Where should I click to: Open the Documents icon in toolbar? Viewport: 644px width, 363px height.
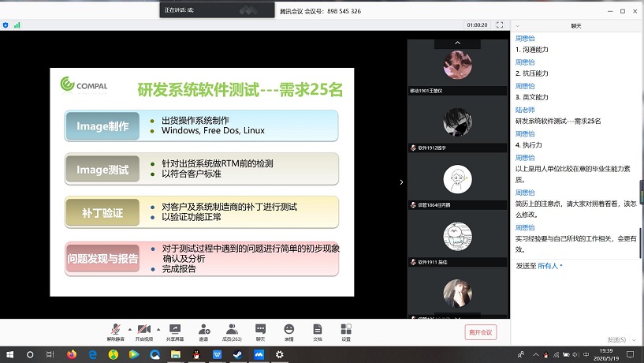[x=318, y=330]
